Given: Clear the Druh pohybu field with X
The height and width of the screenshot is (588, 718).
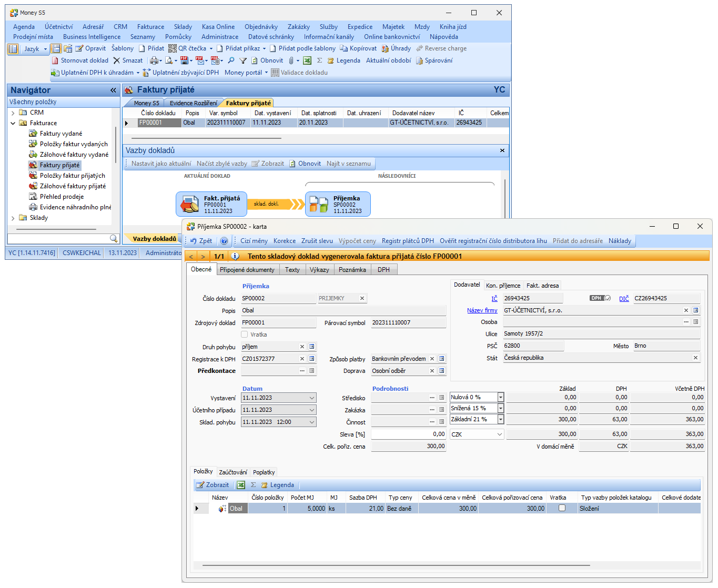Looking at the screenshot, I should (x=302, y=347).
